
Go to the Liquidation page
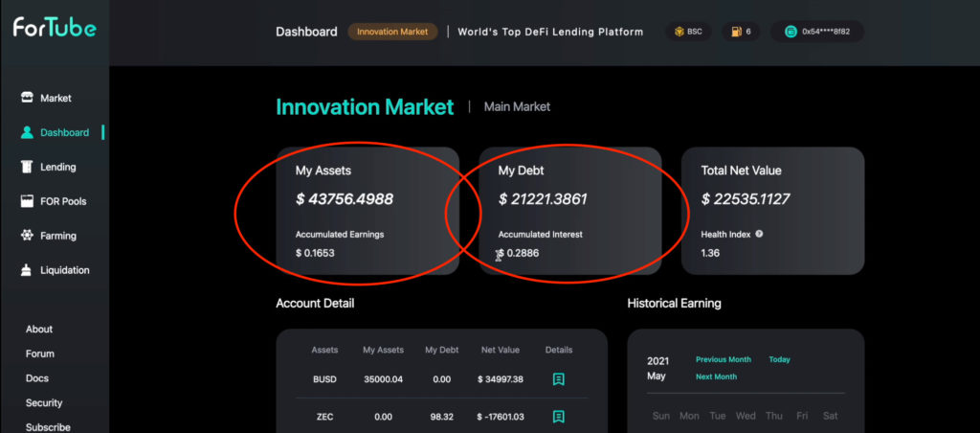tap(65, 270)
